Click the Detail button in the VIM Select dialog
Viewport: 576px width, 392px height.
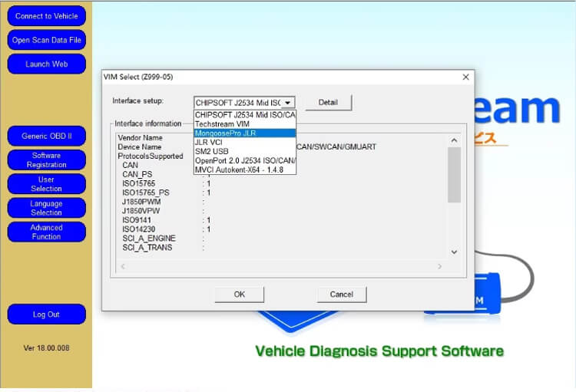point(328,102)
